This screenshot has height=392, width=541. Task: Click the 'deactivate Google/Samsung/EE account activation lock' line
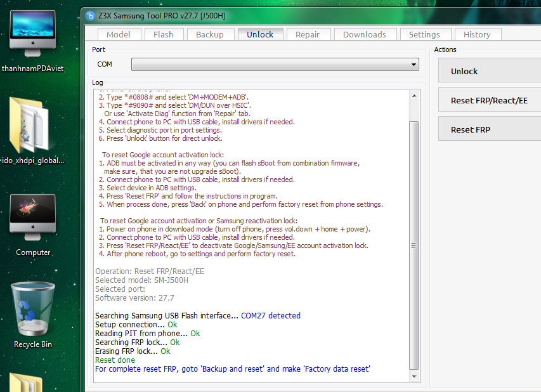233,245
